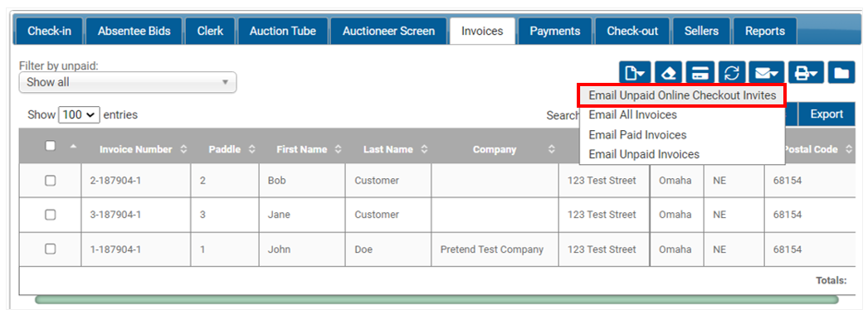Click Pretend Test Company cell
868x319 pixels.
pos(495,249)
